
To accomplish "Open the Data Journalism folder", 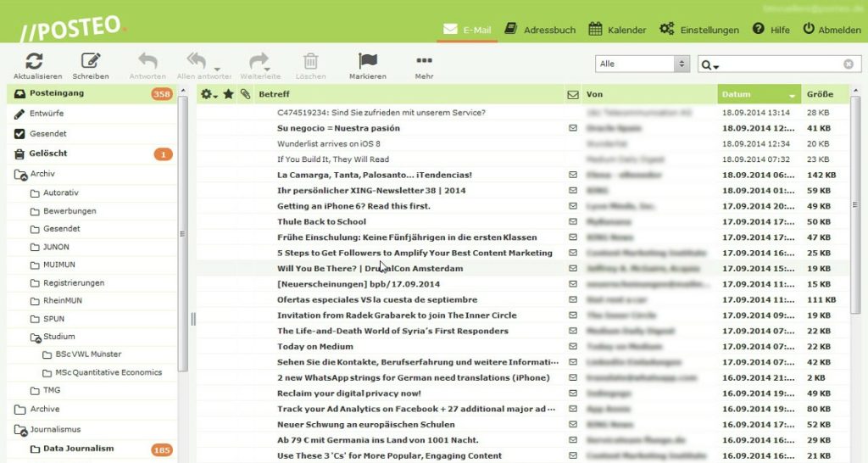I will 78,449.
